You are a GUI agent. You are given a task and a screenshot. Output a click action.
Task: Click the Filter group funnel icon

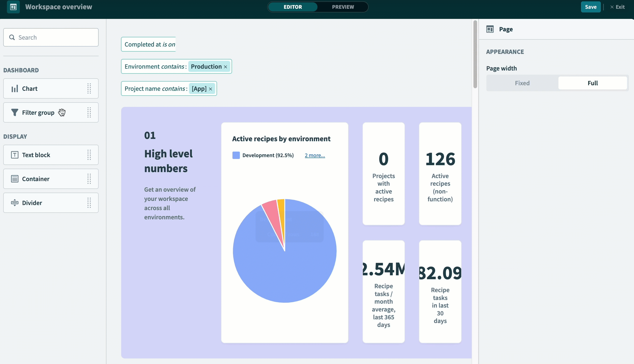(15, 112)
